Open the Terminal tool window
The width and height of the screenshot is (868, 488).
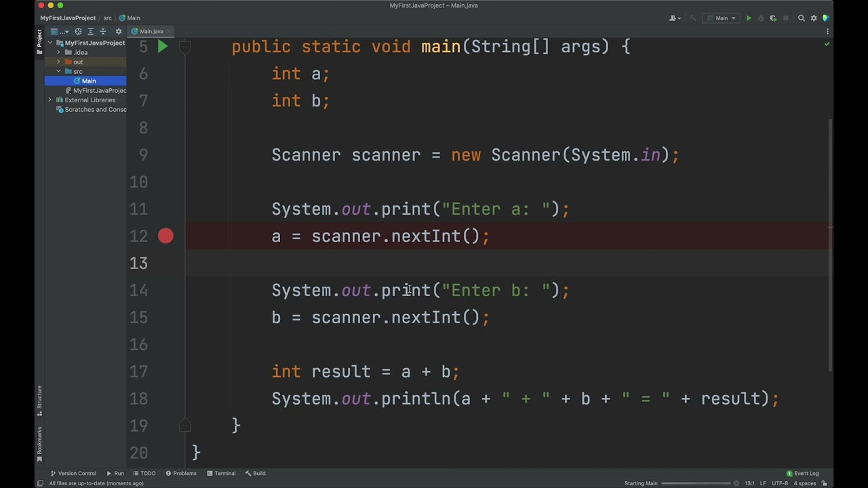221,473
